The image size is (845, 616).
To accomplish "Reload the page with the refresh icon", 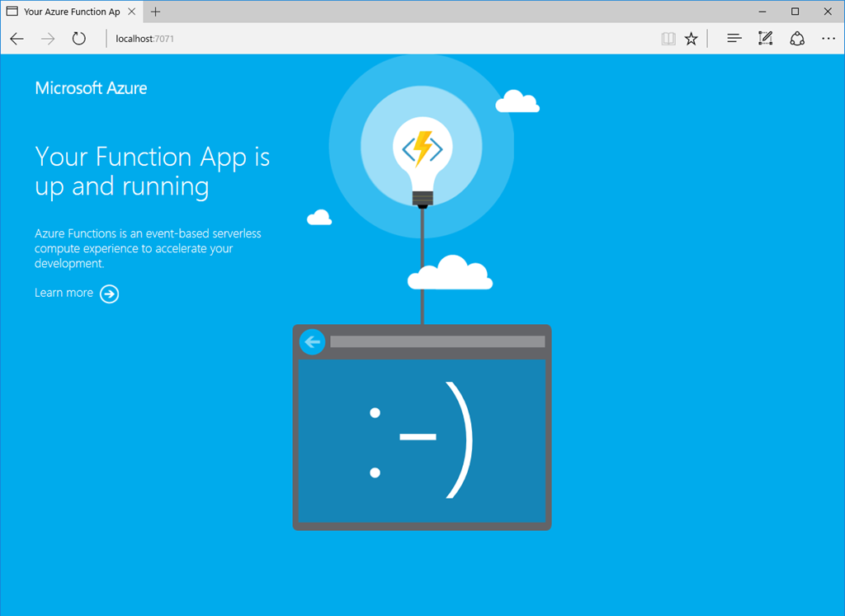I will pyautogui.click(x=78, y=38).
